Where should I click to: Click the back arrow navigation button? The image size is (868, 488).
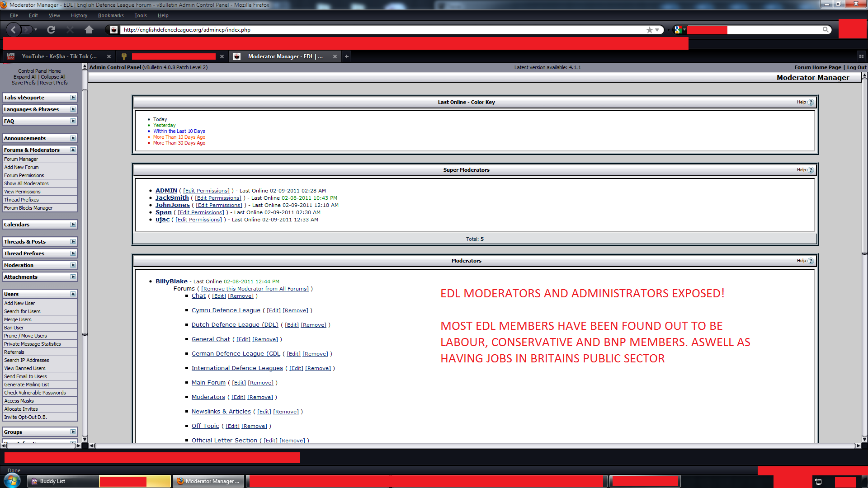pyautogui.click(x=14, y=30)
